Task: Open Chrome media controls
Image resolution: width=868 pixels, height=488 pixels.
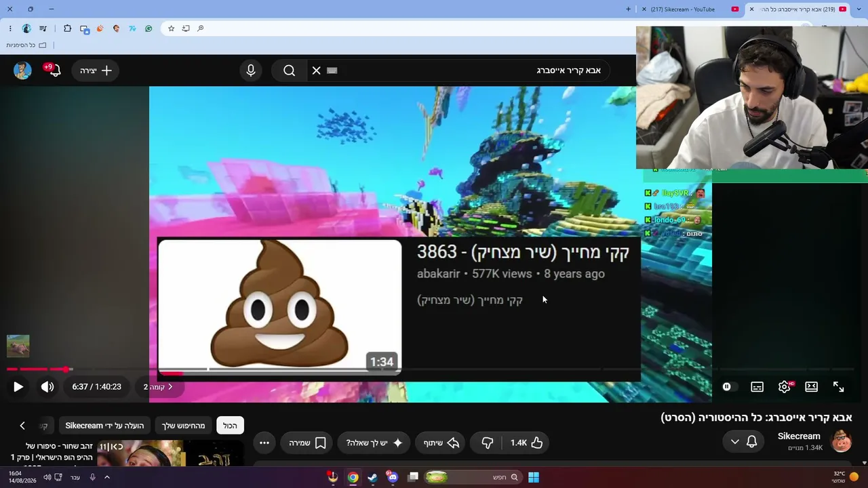Action: click(x=43, y=28)
